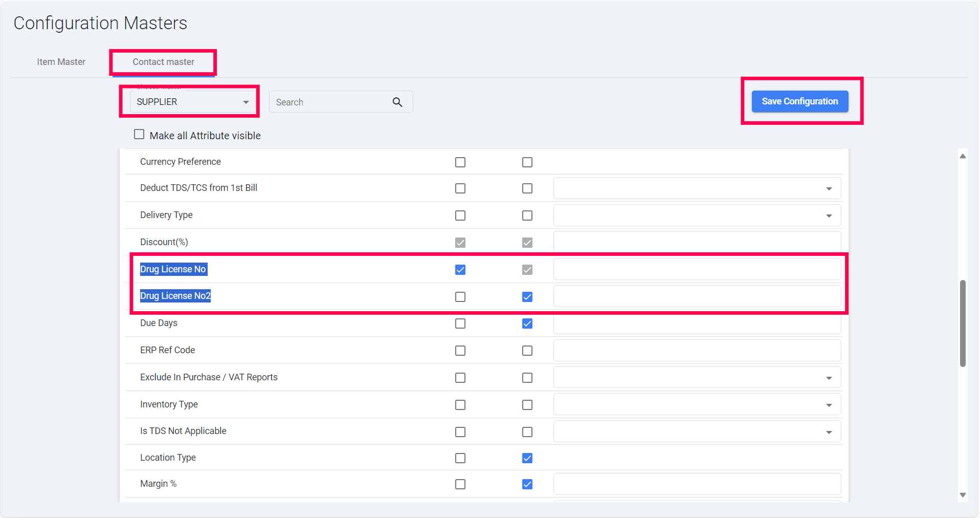The height and width of the screenshot is (518, 980).
Task: Click the Save Configuration button
Action: tap(799, 101)
